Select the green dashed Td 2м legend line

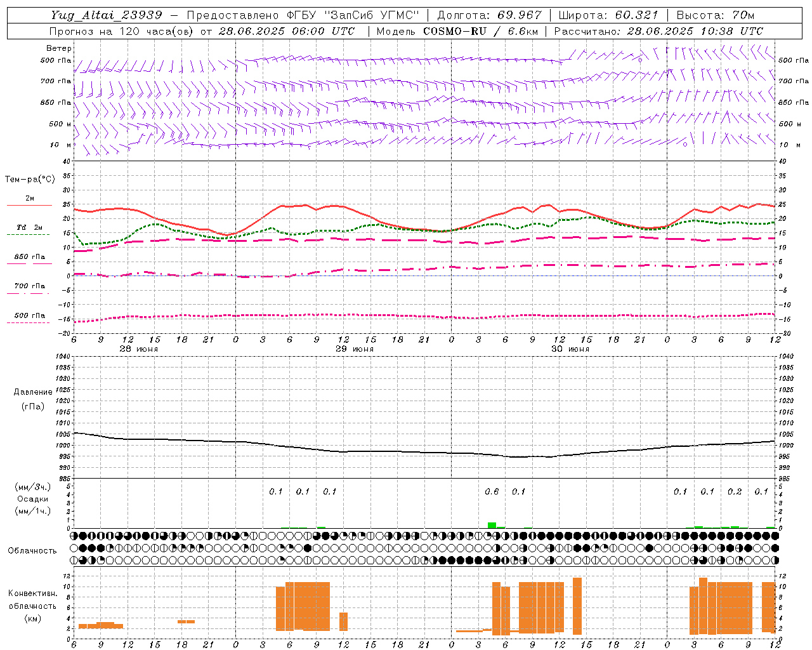point(29,235)
